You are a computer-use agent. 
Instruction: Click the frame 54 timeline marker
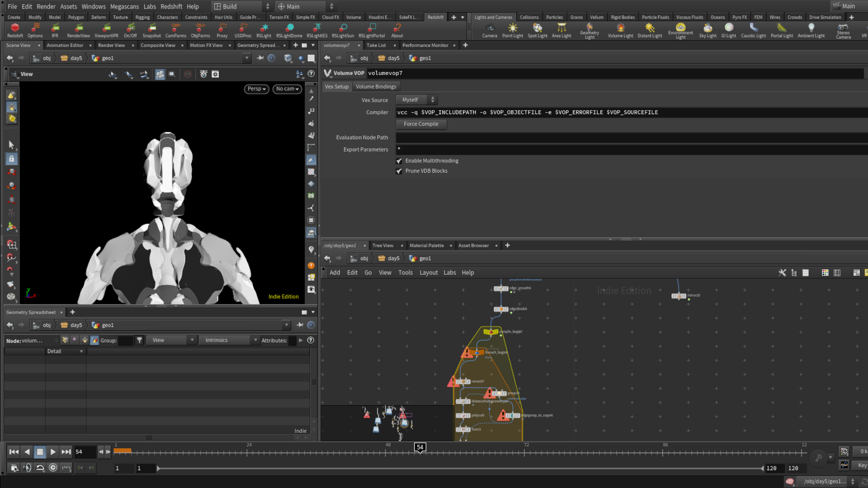tap(420, 447)
